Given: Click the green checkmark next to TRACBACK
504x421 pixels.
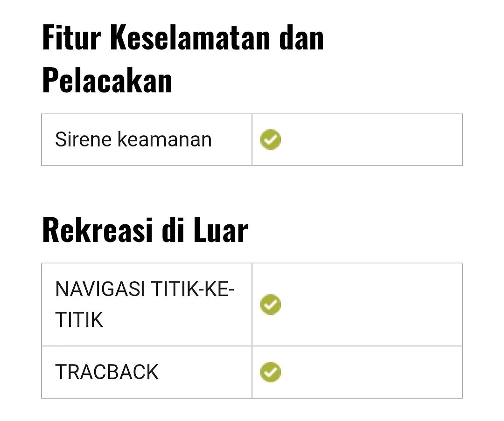Looking at the screenshot, I should coord(271,372).
